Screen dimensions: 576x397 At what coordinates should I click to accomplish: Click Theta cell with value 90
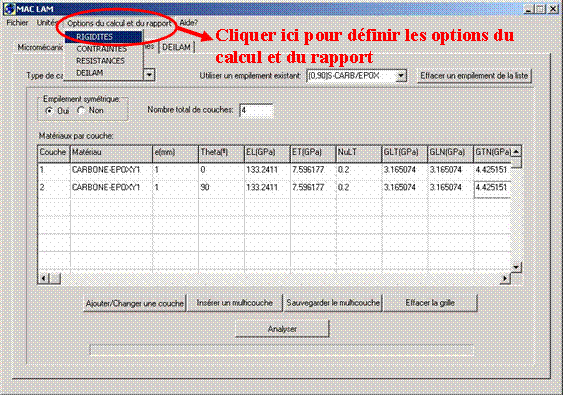[221, 188]
